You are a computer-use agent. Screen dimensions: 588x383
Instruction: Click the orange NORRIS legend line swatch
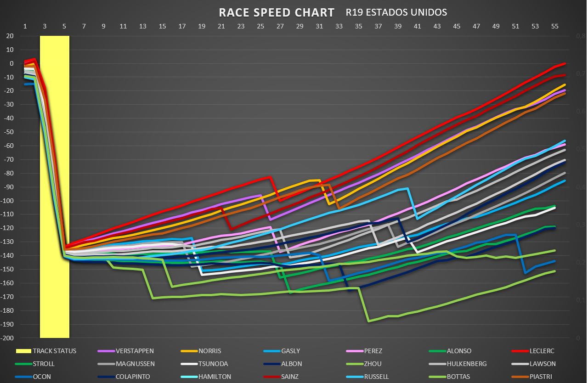[188, 351]
